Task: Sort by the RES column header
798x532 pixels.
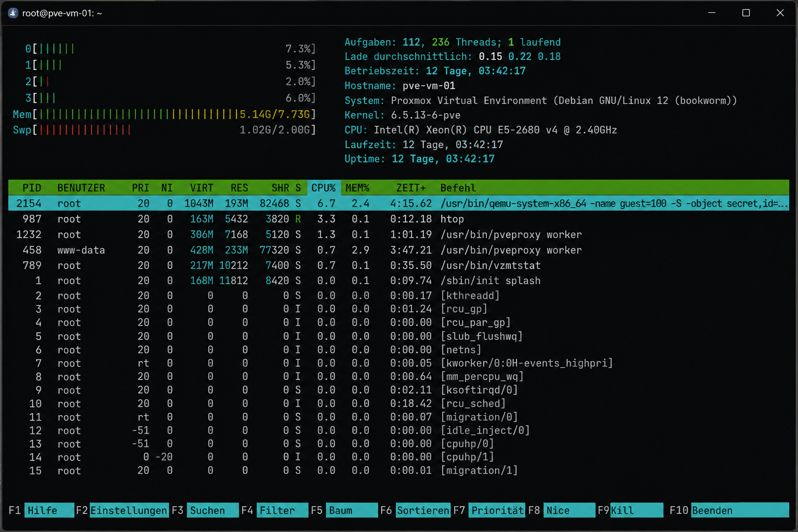Action: (x=240, y=188)
